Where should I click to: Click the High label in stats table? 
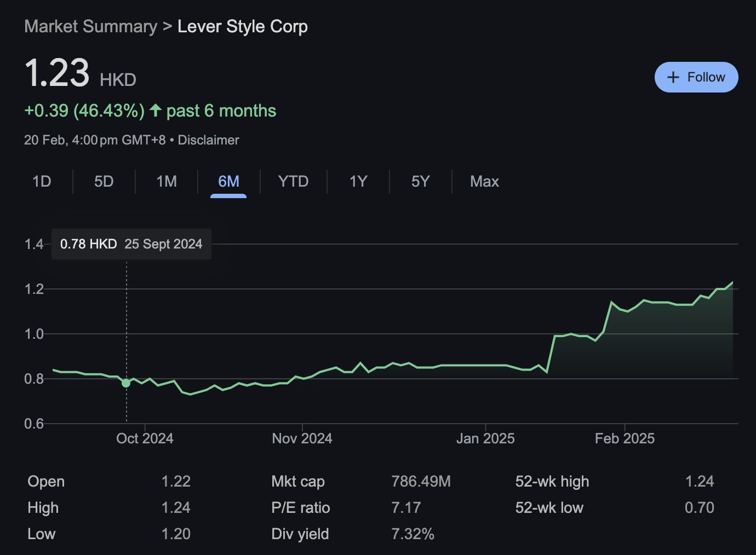(43, 508)
